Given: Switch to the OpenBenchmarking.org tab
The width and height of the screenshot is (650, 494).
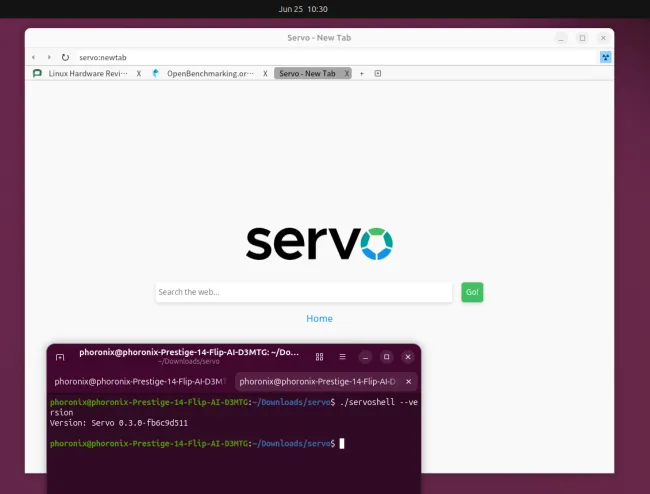Looking at the screenshot, I should tap(210, 73).
